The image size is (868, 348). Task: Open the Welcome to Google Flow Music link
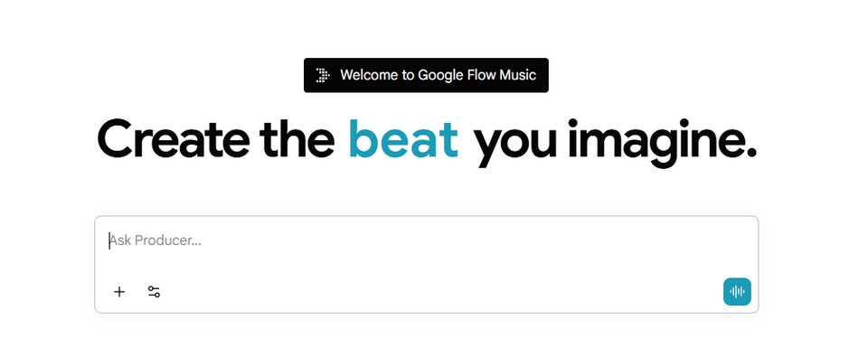(426, 75)
